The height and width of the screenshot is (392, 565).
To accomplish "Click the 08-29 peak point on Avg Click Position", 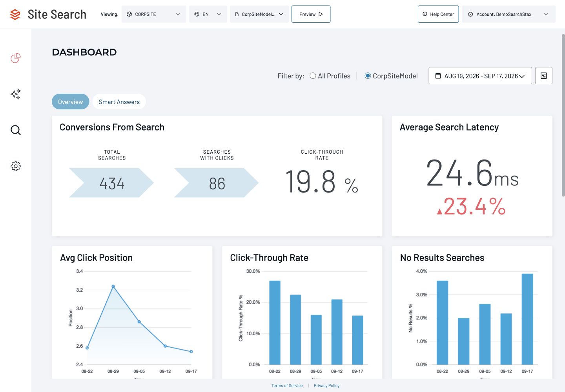I will 113,287.
